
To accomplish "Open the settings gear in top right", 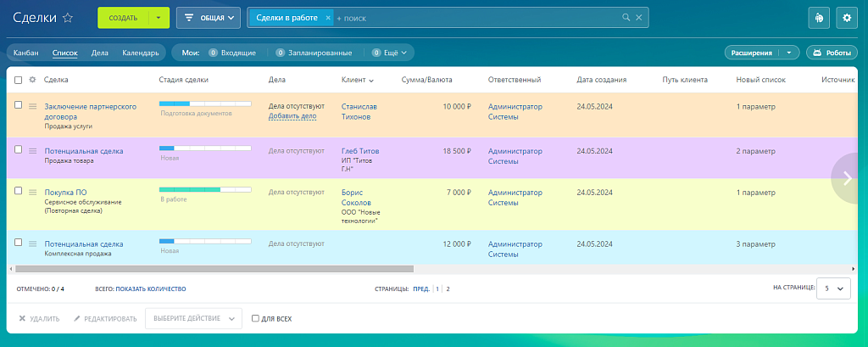I will pos(844,17).
